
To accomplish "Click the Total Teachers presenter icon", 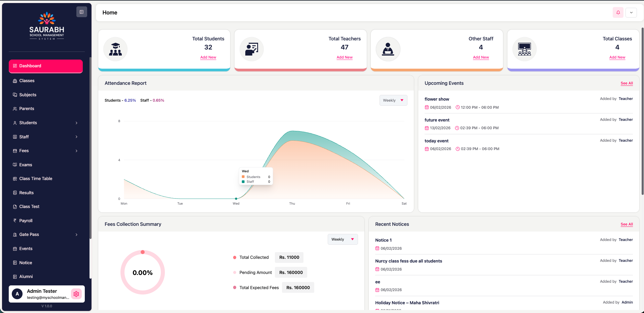I will [252, 49].
